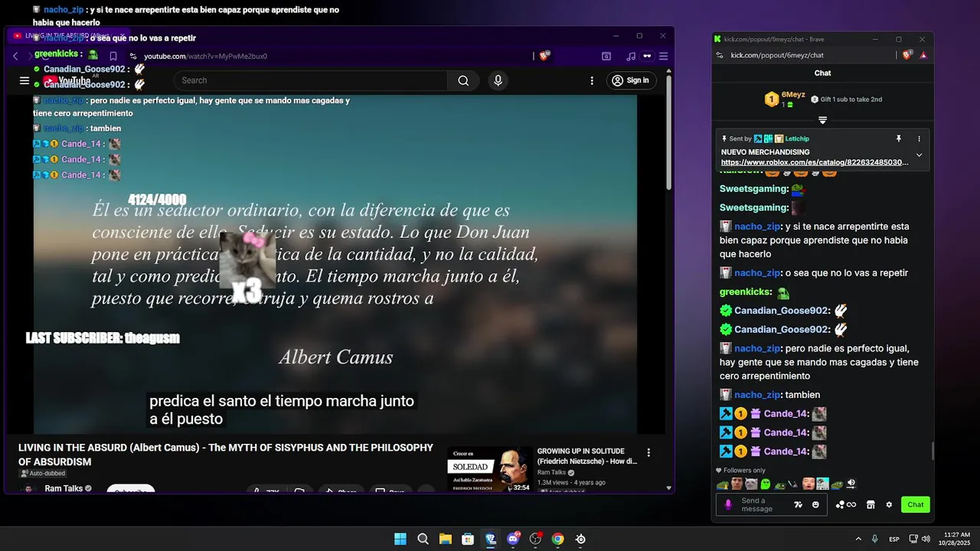Click scrollbar of the YouTube page

pos(669,134)
